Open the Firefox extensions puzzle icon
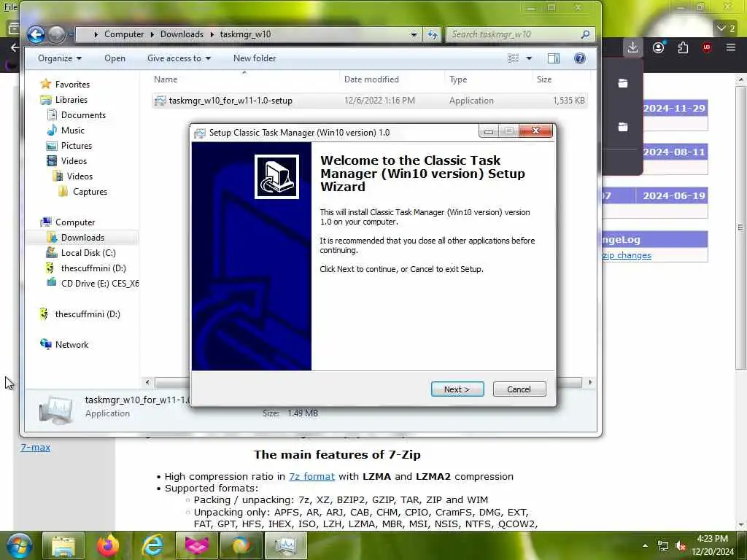The width and height of the screenshot is (747, 560). 683,47
